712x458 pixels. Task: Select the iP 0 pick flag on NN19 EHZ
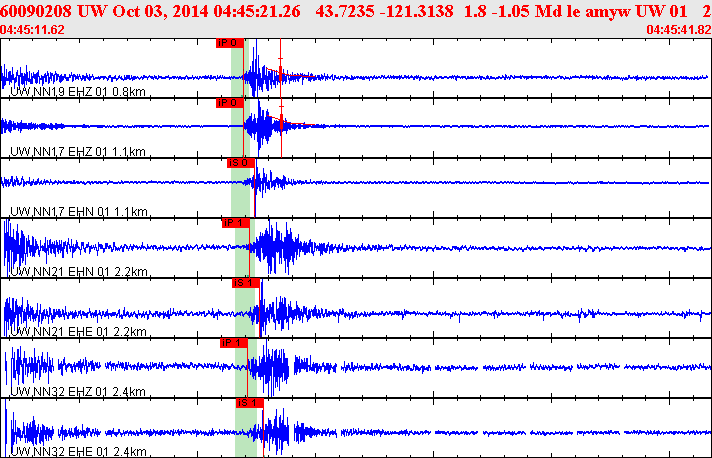point(230,43)
